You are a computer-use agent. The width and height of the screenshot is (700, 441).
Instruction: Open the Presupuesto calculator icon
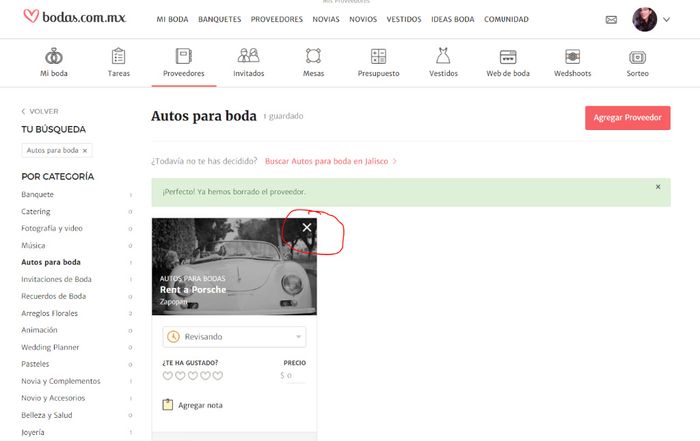point(379,56)
